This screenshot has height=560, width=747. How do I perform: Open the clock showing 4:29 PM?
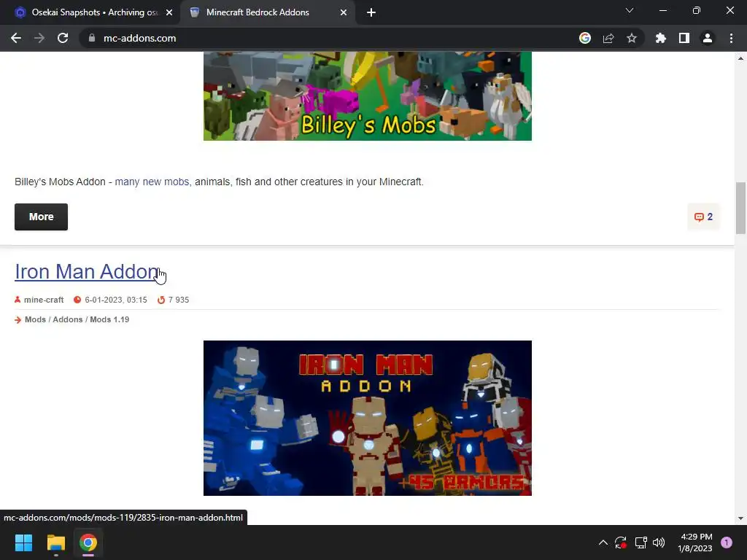coord(695,542)
